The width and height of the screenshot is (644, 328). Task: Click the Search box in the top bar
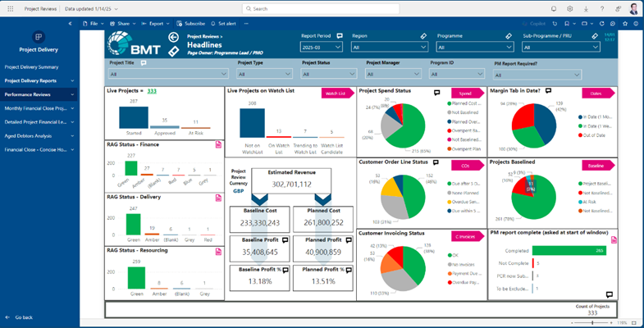coord(322,8)
